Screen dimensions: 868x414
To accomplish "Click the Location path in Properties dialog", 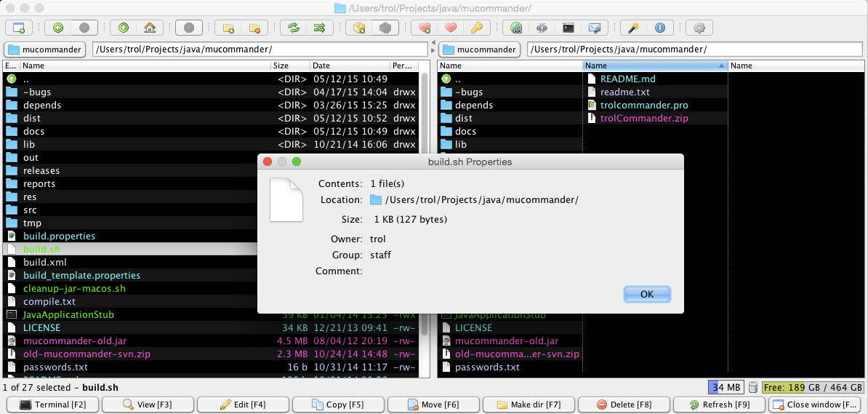I will [x=481, y=200].
